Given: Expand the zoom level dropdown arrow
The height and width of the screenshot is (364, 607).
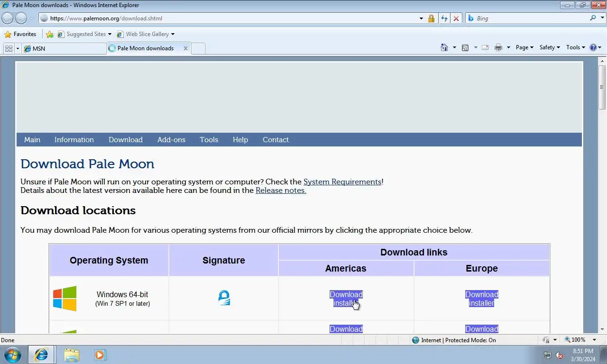Looking at the screenshot, I should pos(594,340).
